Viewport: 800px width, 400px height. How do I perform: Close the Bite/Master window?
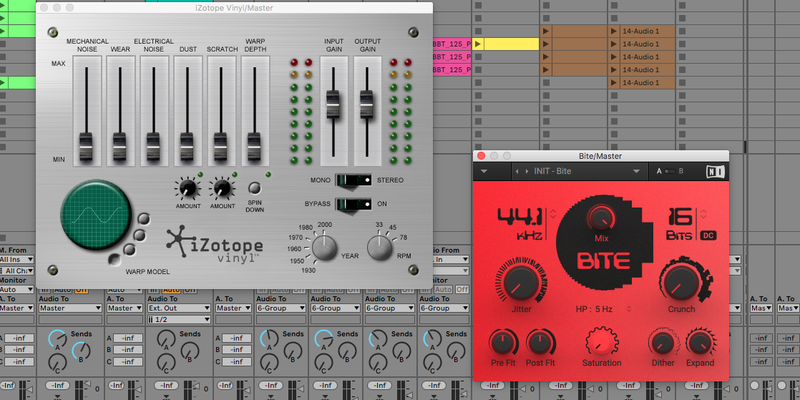click(x=481, y=156)
